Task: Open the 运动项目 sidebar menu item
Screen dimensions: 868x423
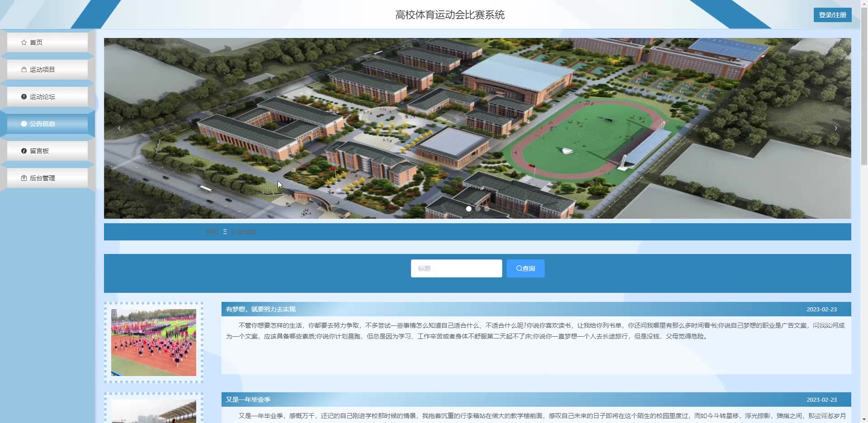Action: pyautogui.click(x=47, y=70)
